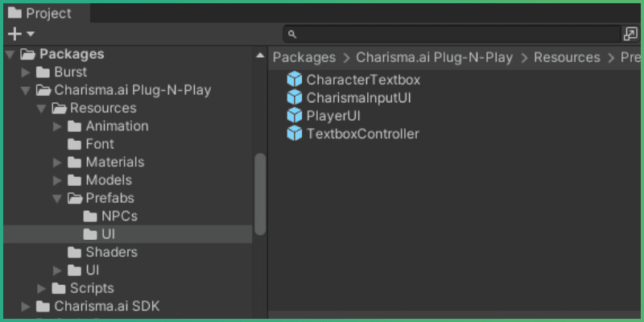The image size is (644, 322).
Task: Click the folder tree vertical scrollbar
Action: pos(260,193)
